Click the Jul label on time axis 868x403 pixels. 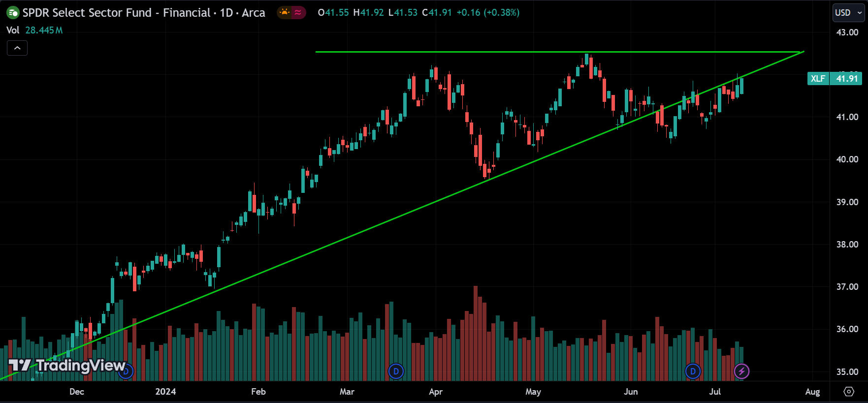click(x=715, y=392)
